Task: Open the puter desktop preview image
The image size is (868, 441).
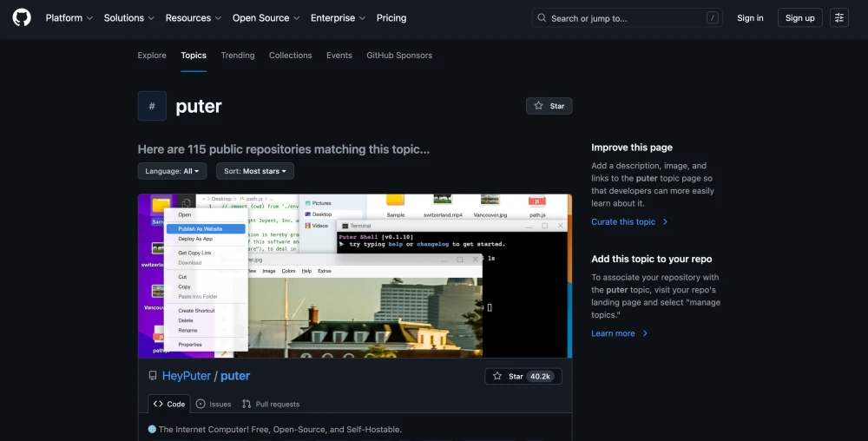Action: point(355,275)
